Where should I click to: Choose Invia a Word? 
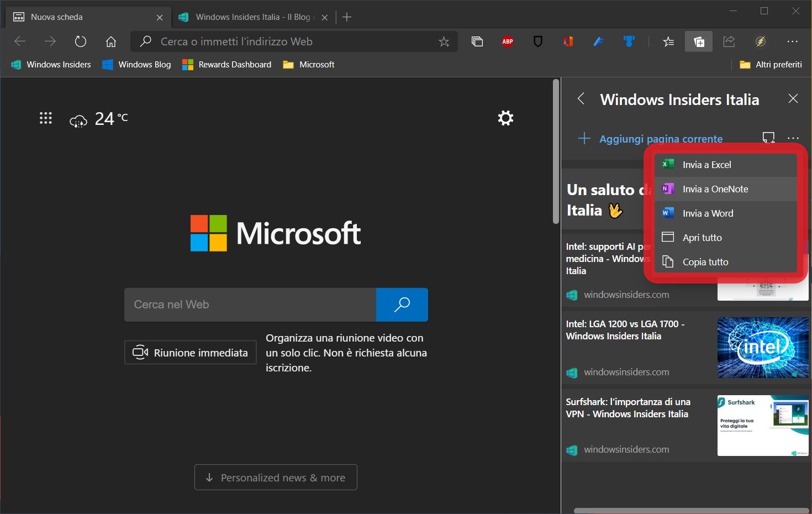[726, 213]
